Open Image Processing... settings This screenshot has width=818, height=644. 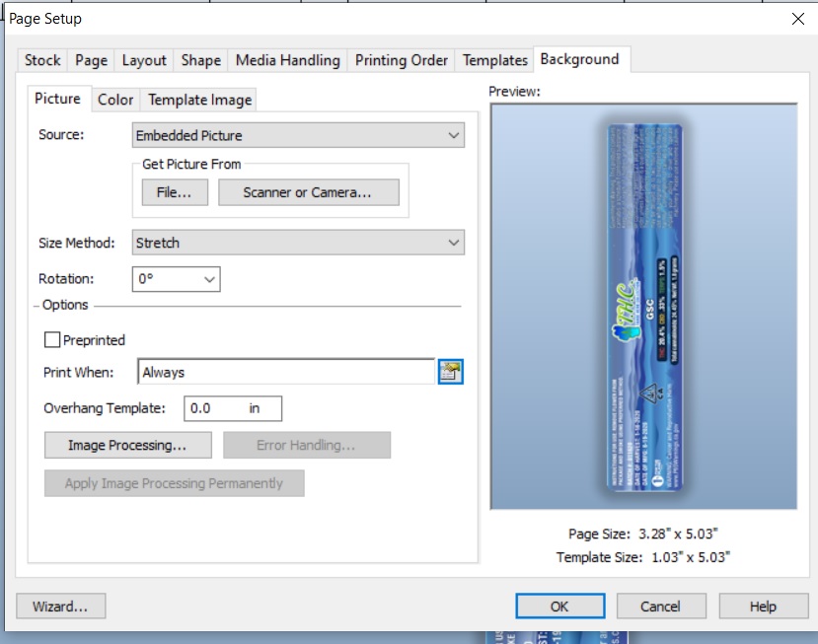(x=128, y=446)
